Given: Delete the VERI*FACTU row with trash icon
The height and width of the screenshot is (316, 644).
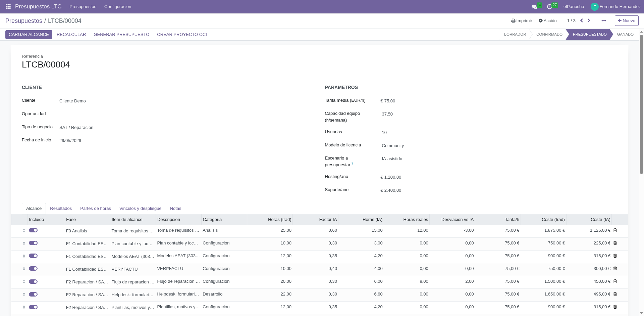Looking at the screenshot, I should pos(615,269).
